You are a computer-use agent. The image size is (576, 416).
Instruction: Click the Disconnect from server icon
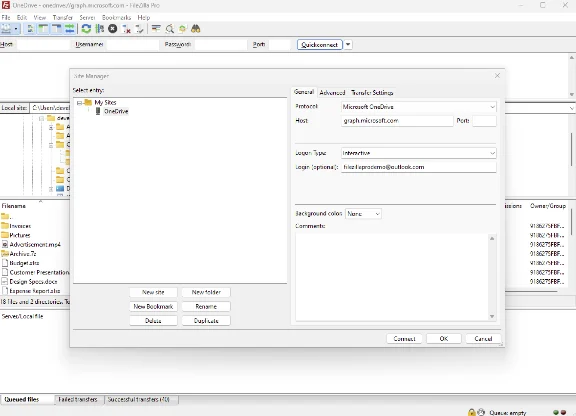(126, 29)
